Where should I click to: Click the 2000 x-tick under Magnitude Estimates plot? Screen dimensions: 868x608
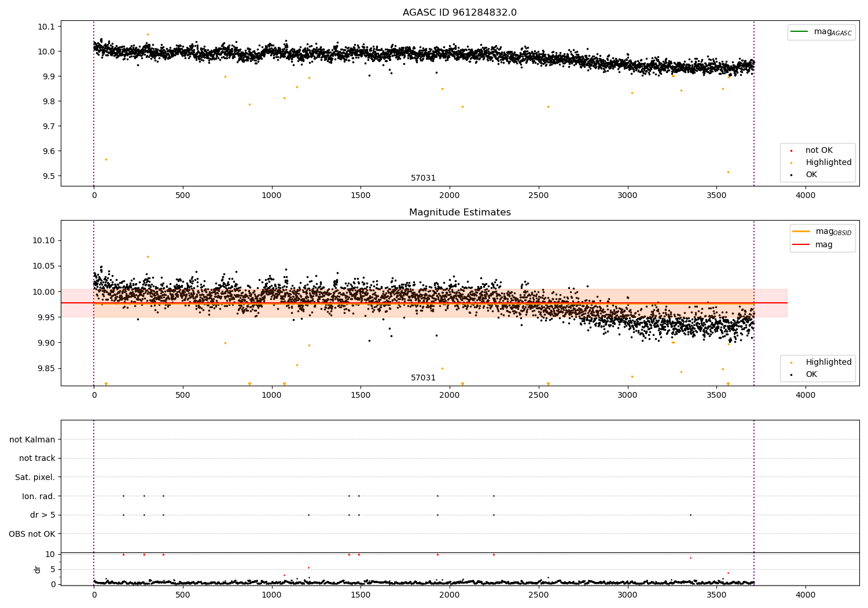coord(450,395)
